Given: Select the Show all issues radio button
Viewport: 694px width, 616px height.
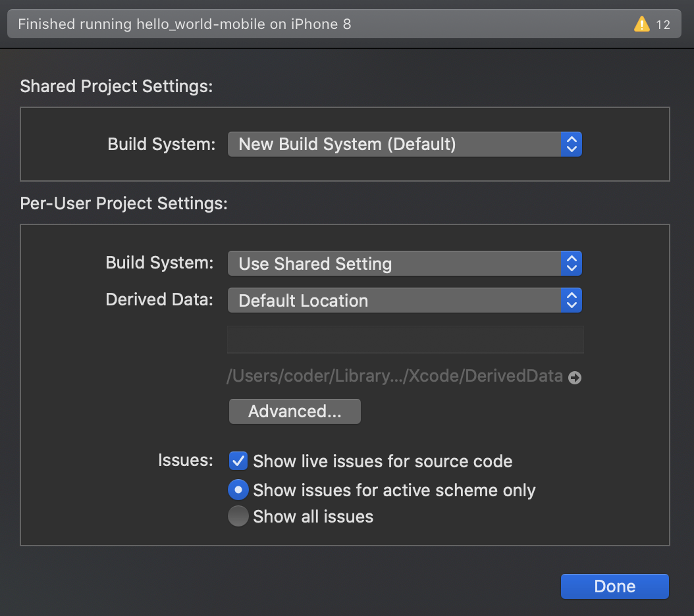Looking at the screenshot, I should [238, 517].
